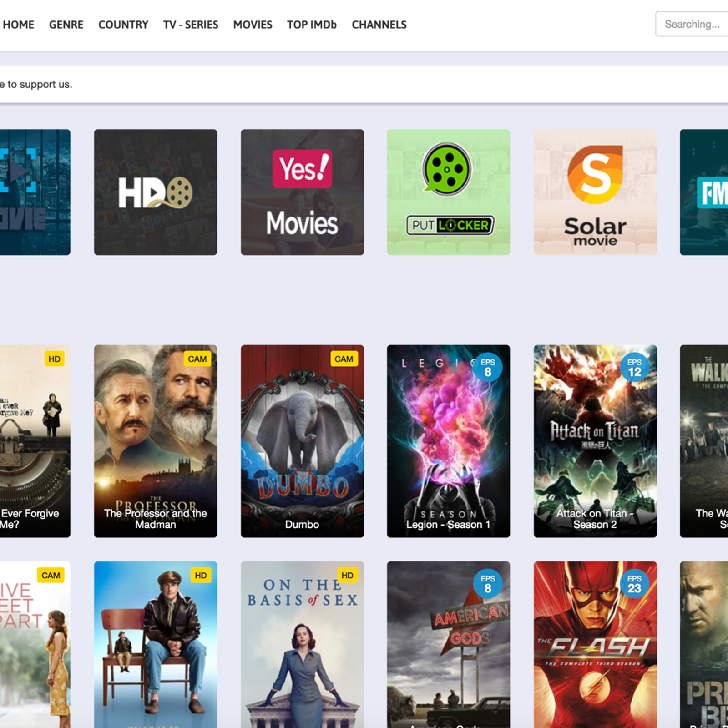The width and height of the screenshot is (728, 728).
Task: Go to the HOME page
Action: click(18, 25)
